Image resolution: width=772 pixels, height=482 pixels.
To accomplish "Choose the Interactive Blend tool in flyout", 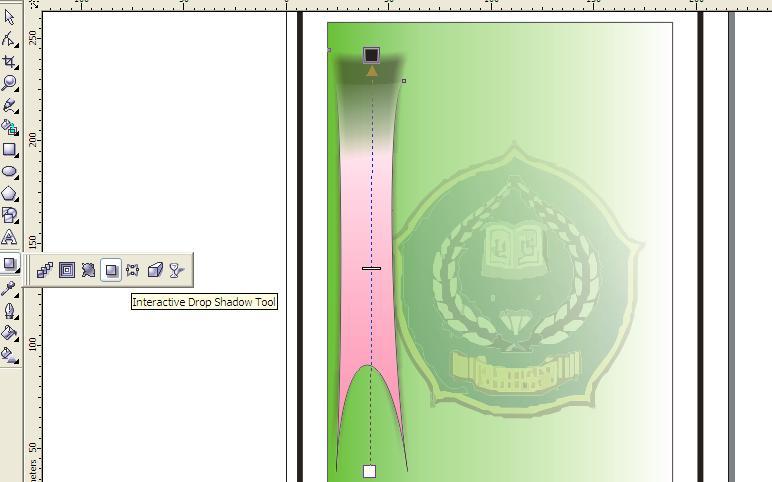I will pyautogui.click(x=45, y=270).
